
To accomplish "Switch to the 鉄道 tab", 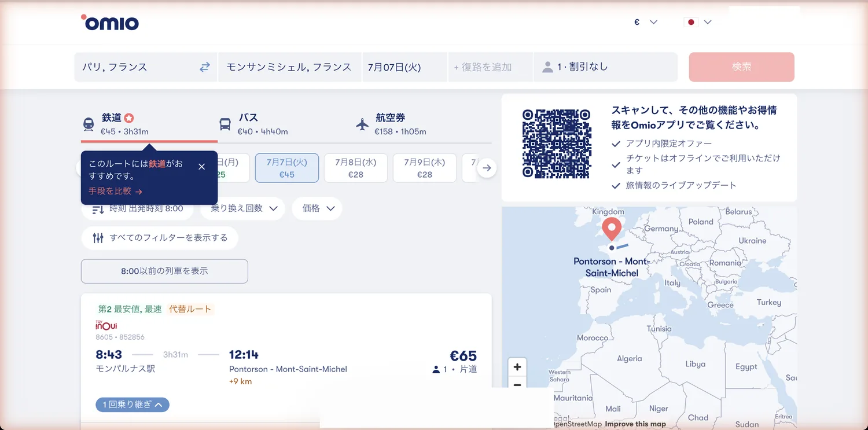I will 149,124.
